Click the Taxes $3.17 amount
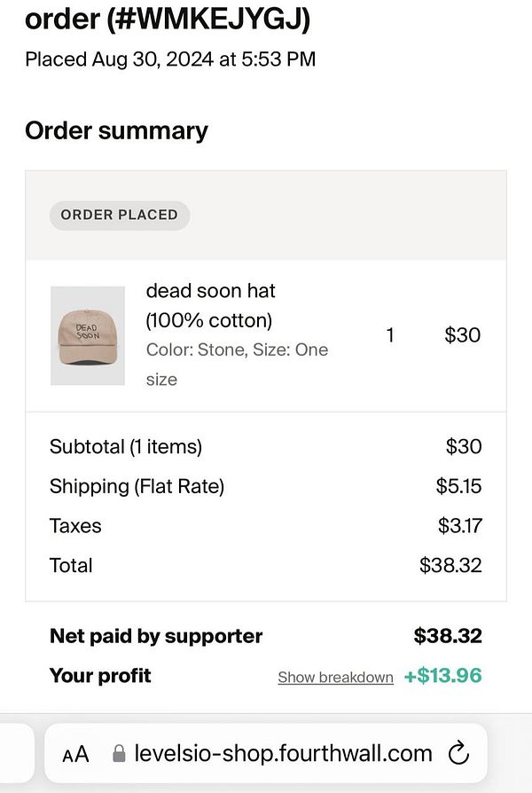The width and height of the screenshot is (532, 793). pyautogui.click(x=459, y=526)
